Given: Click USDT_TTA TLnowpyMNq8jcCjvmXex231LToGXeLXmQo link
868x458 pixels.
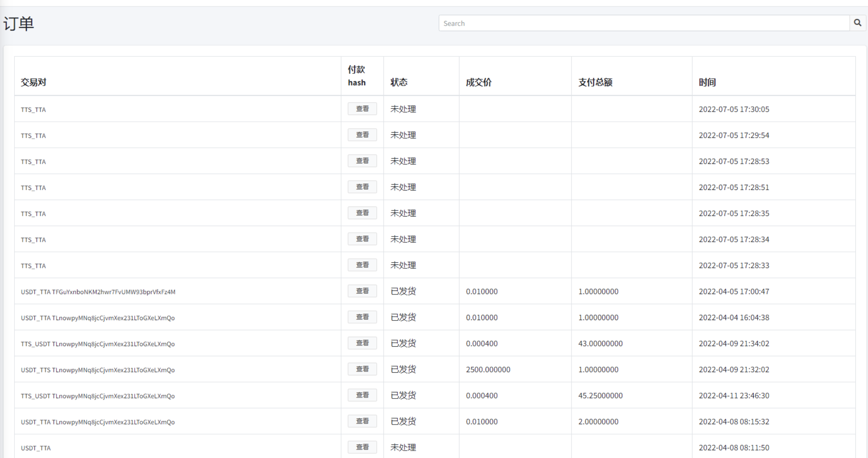Looking at the screenshot, I should (x=98, y=317).
